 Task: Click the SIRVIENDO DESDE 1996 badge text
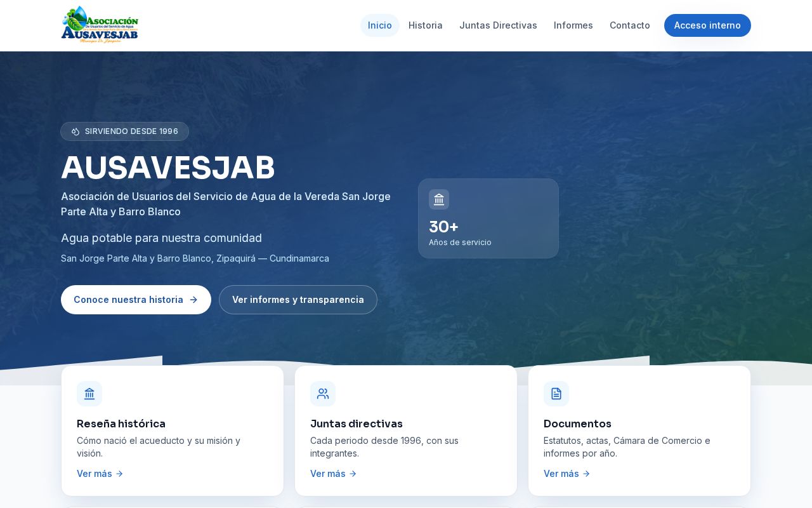[131, 131]
